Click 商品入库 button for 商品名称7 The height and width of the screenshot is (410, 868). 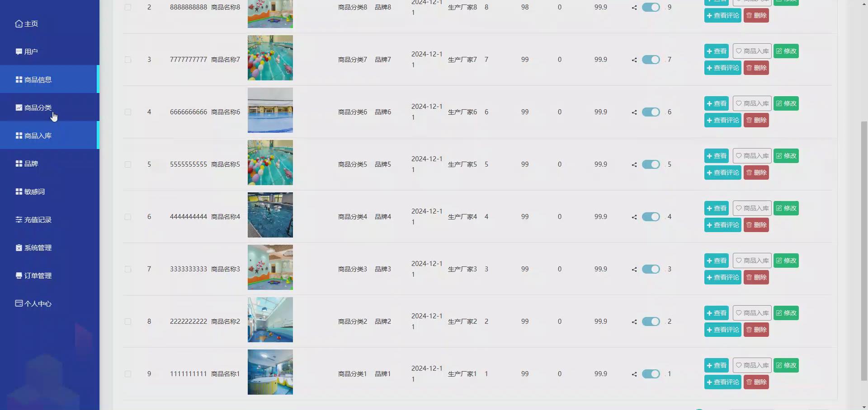pyautogui.click(x=752, y=51)
